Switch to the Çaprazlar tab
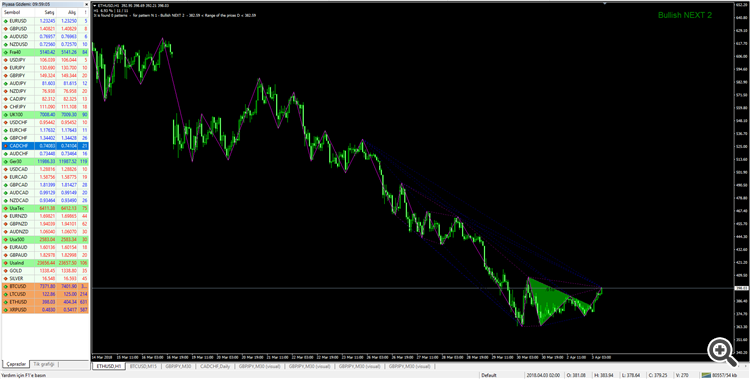Screen dimensions: 750x379 (x=17, y=364)
